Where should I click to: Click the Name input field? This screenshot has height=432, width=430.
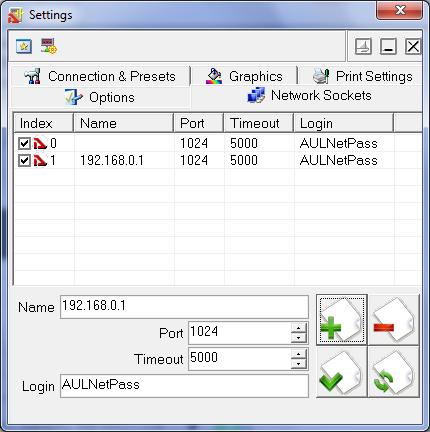[x=184, y=307]
